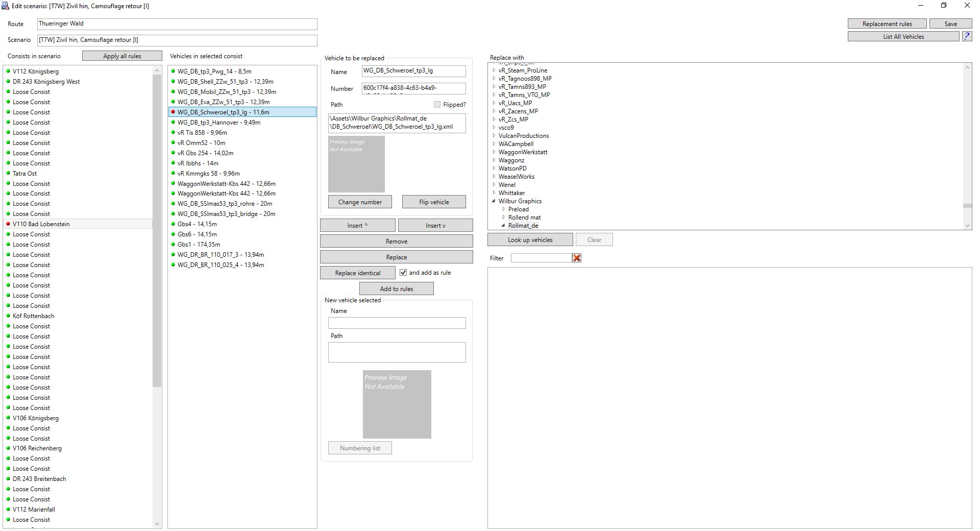Save the scenario with Save button

pyautogui.click(x=950, y=24)
